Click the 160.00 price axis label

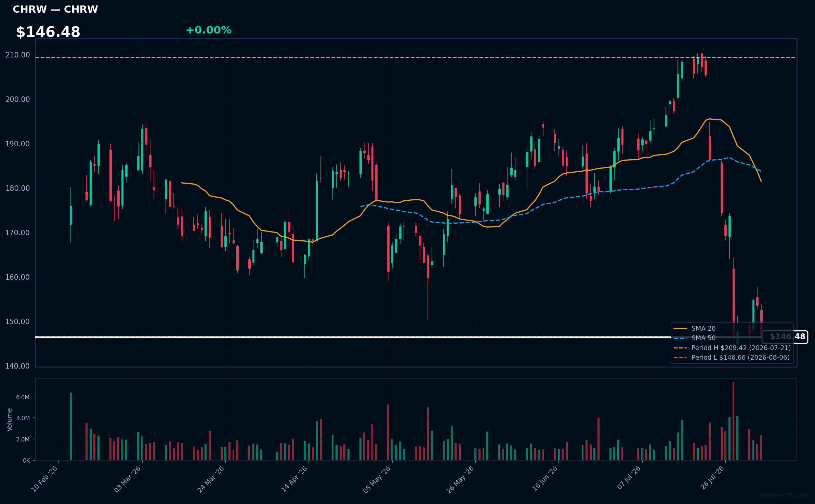tap(18, 277)
